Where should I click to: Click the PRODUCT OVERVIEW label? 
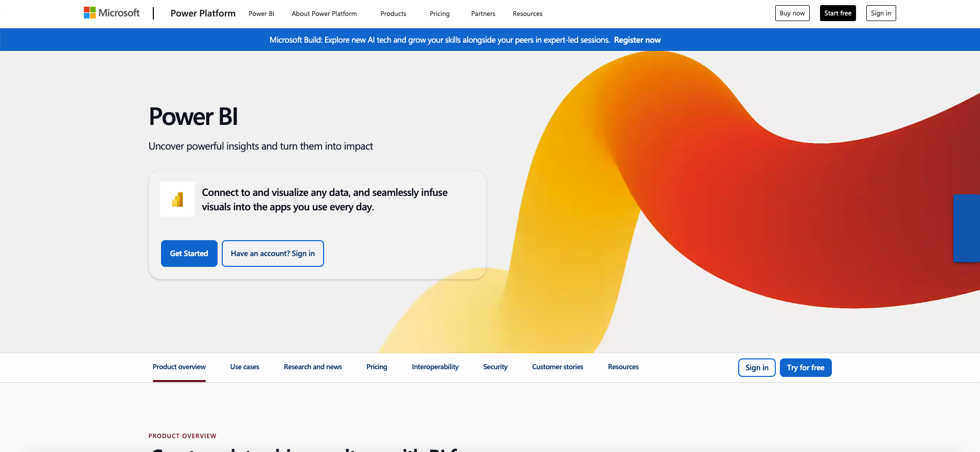183,436
